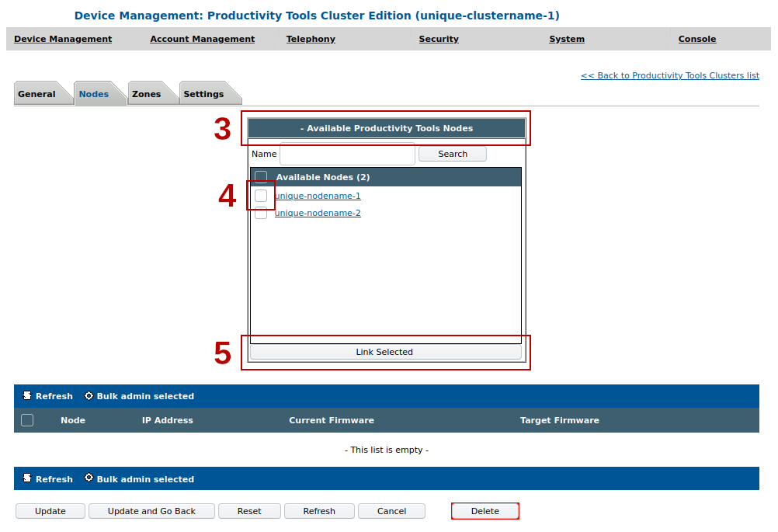The height and width of the screenshot is (532, 778).
Task: Open the unique-nodename-2 link
Action: click(x=318, y=213)
